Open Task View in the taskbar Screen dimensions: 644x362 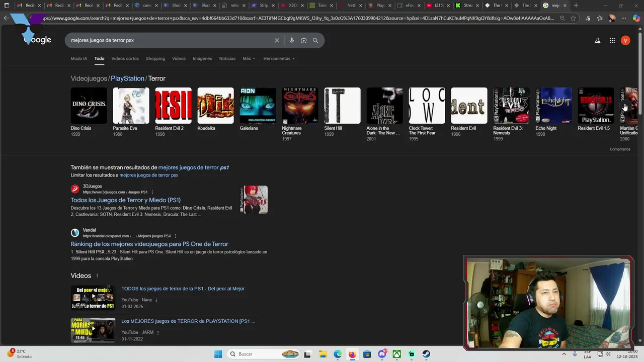(307, 354)
